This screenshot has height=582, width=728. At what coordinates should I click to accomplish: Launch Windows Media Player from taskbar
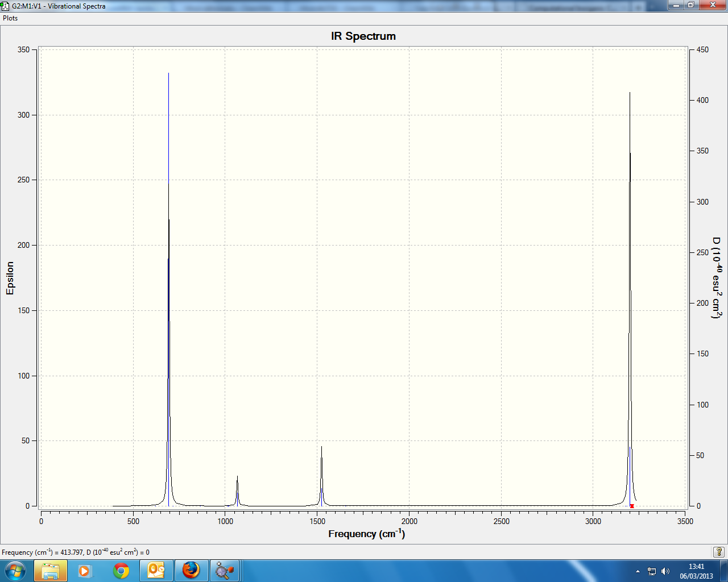(85, 571)
